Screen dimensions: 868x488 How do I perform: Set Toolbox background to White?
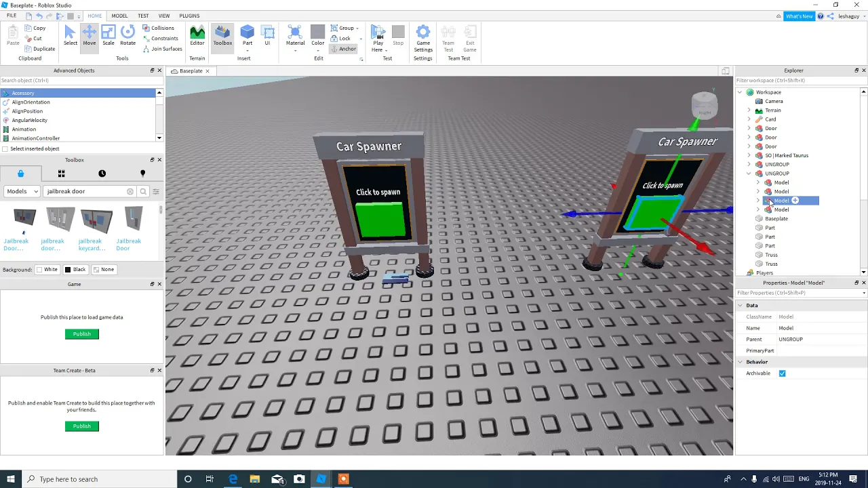click(47, 270)
